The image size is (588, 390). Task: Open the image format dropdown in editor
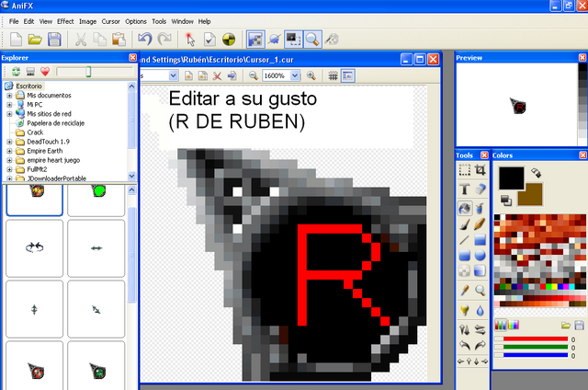173,75
